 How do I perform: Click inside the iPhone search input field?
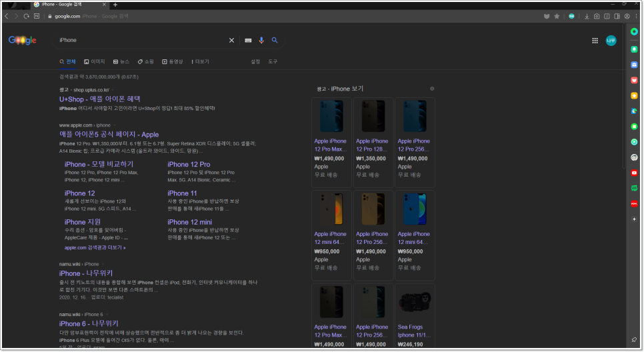(x=142, y=40)
